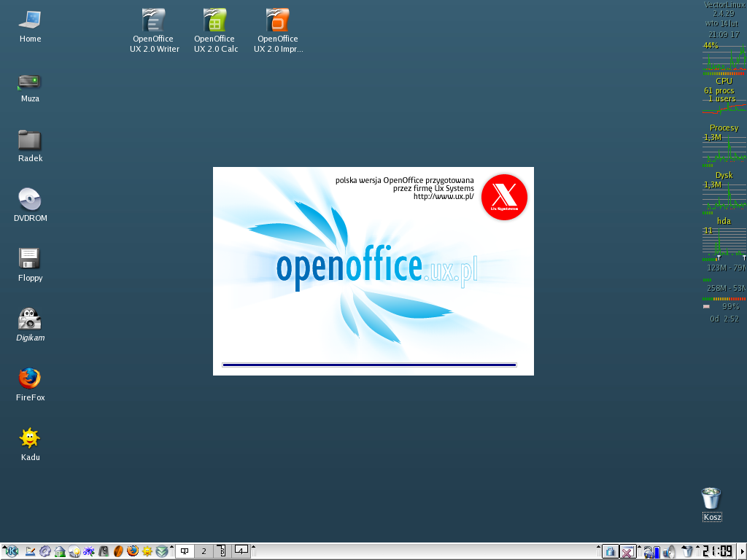This screenshot has width=747, height=560.
Task: Click the desktop-access pencil icon in panel
Action: pos(31,551)
